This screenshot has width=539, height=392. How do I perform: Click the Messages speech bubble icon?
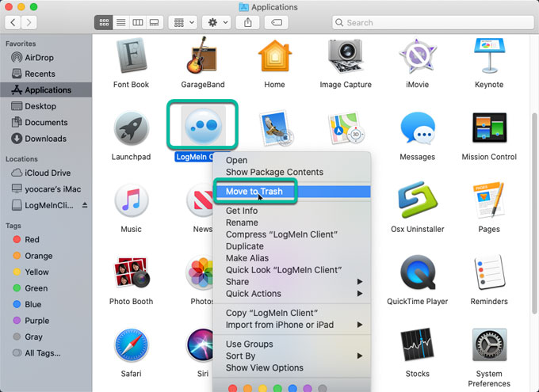pos(417,128)
